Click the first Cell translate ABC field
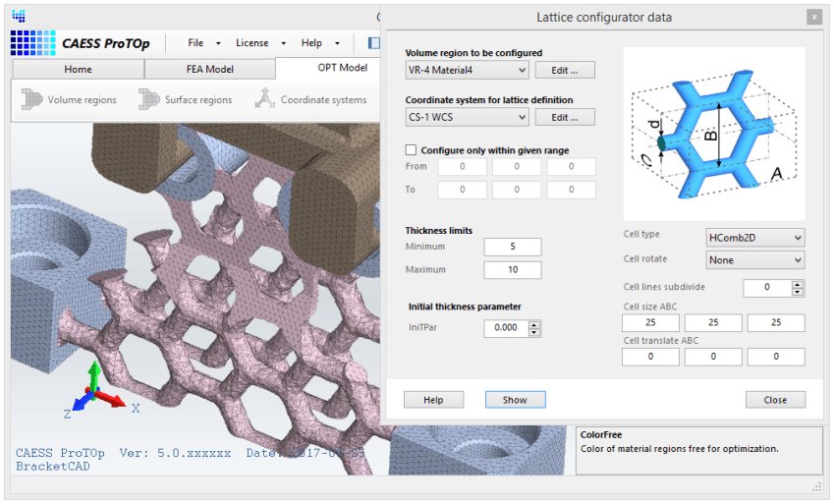Viewport: 834px width, 504px height. tap(650, 357)
